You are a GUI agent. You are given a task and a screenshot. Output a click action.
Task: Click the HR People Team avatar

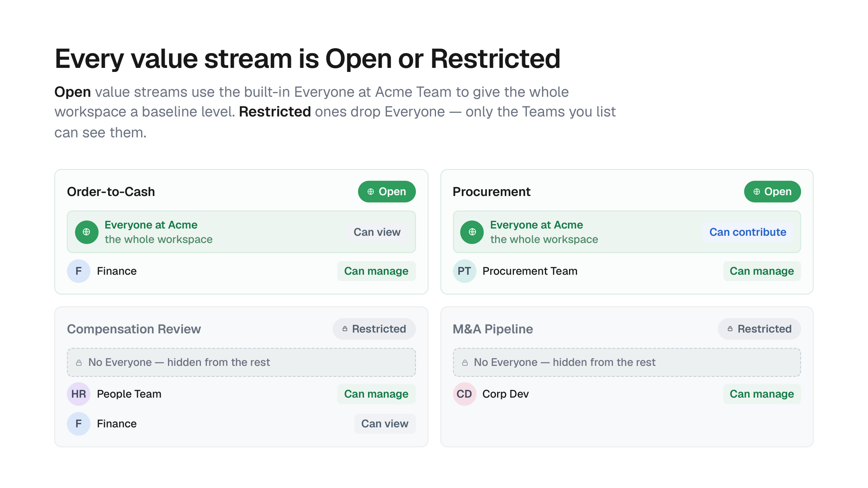79,394
